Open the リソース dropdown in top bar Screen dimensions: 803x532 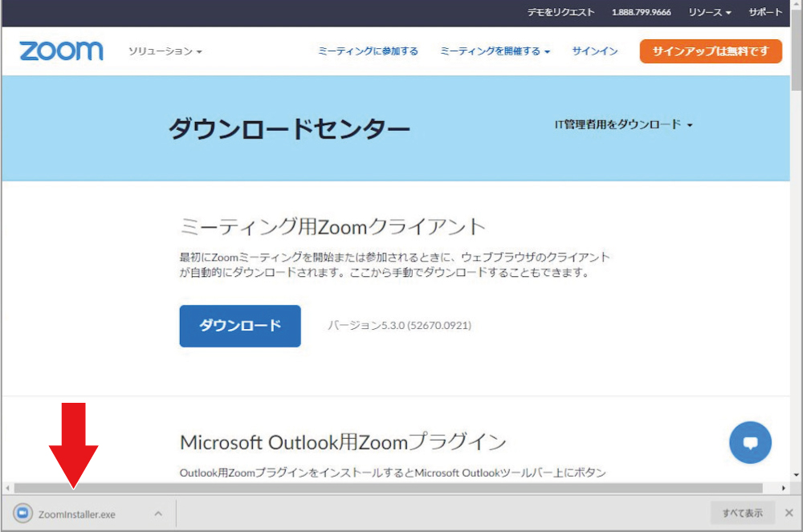coord(709,12)
